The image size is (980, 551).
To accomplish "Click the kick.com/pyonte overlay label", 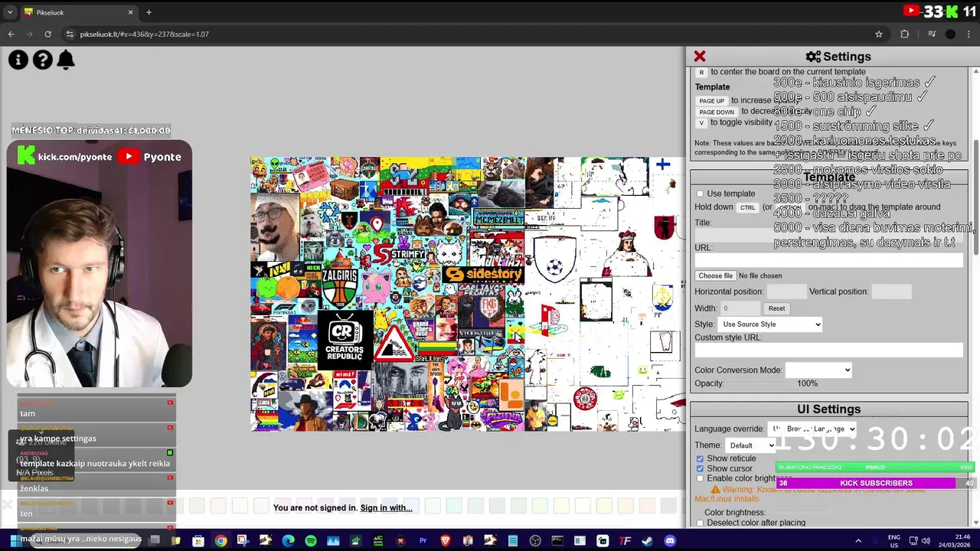I will click(65, 157).
